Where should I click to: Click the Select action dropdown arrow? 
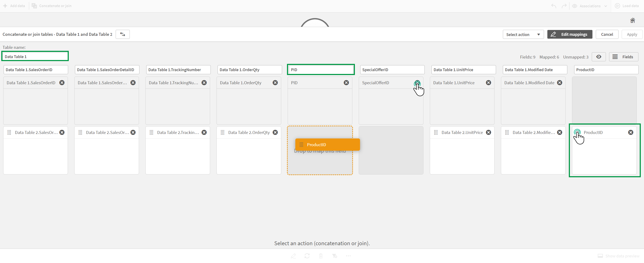tap(538, 34)
